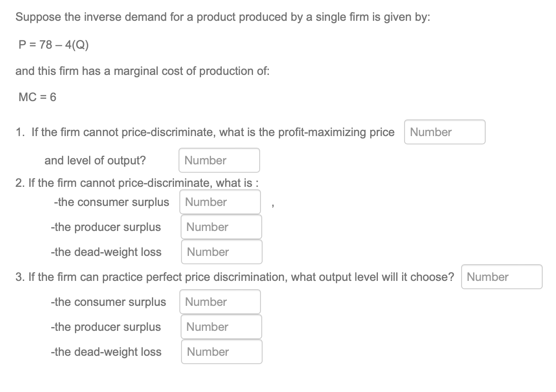Click the profit-maximizing price Number field
Viewport: 556px width, 392px height.
pyautogui.click(x=444, y=132)
